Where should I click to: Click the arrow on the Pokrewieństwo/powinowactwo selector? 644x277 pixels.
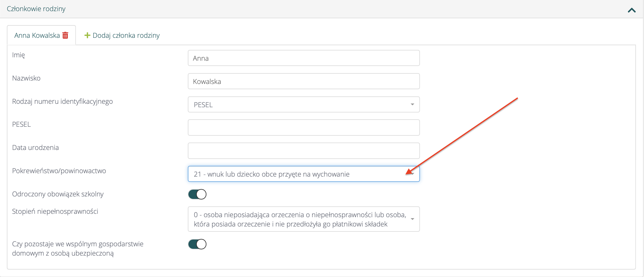tap(413, 174)
